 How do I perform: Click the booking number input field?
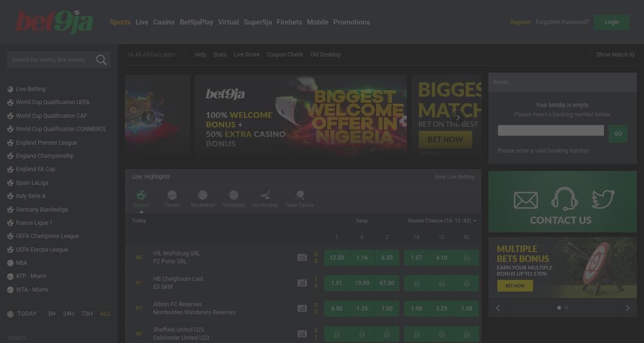[551, 131]
